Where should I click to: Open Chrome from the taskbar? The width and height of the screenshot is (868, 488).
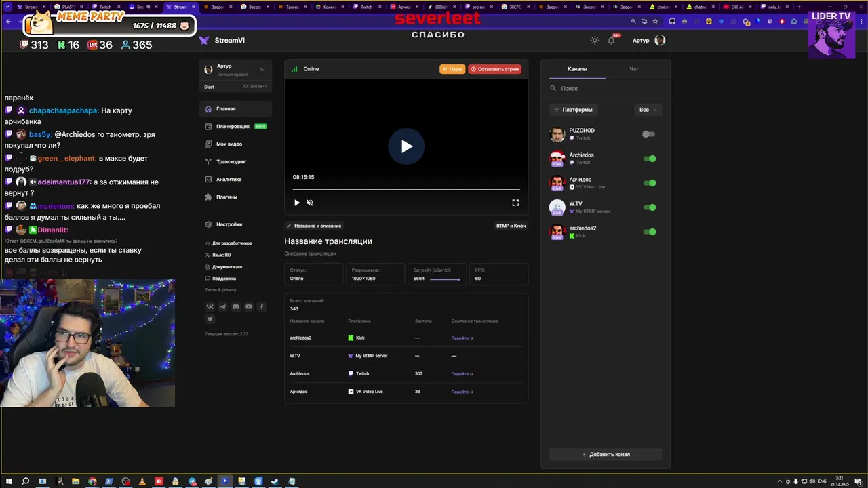click(92, 481)
